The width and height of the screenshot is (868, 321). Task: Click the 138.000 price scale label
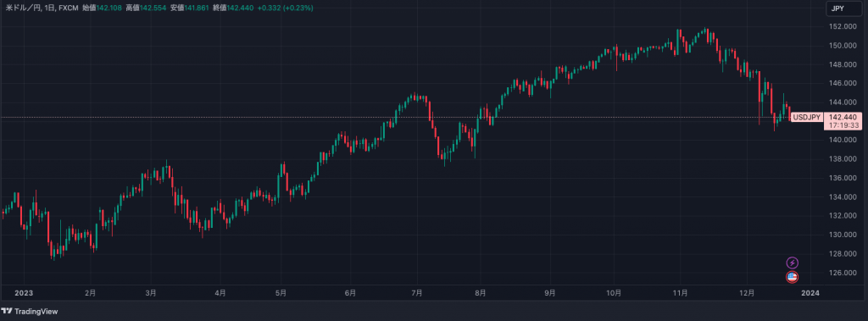(x=843, y=159)
